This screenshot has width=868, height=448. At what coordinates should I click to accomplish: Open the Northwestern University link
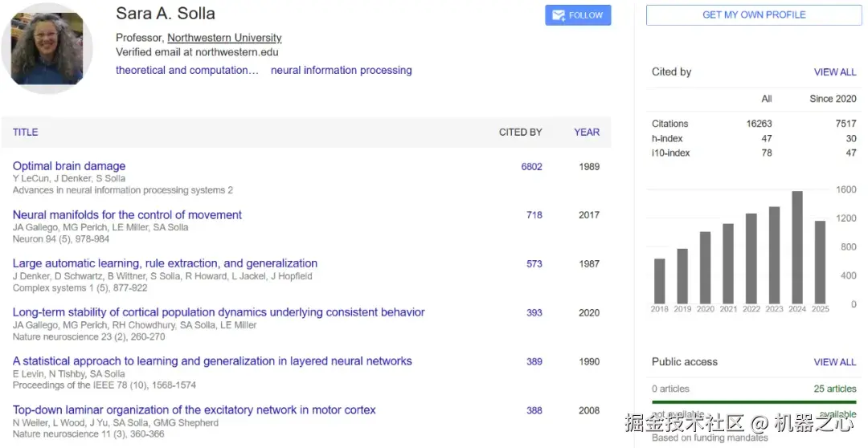coord(224,38)
